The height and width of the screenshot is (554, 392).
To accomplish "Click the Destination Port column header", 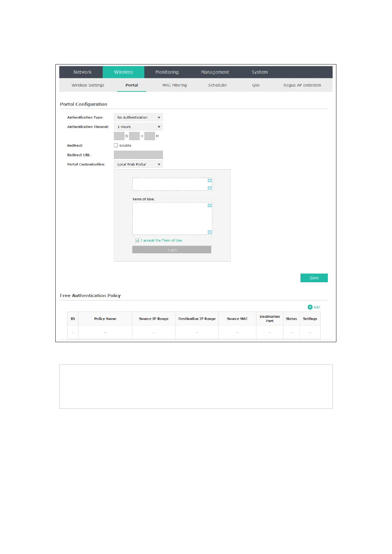I will 270,319.
